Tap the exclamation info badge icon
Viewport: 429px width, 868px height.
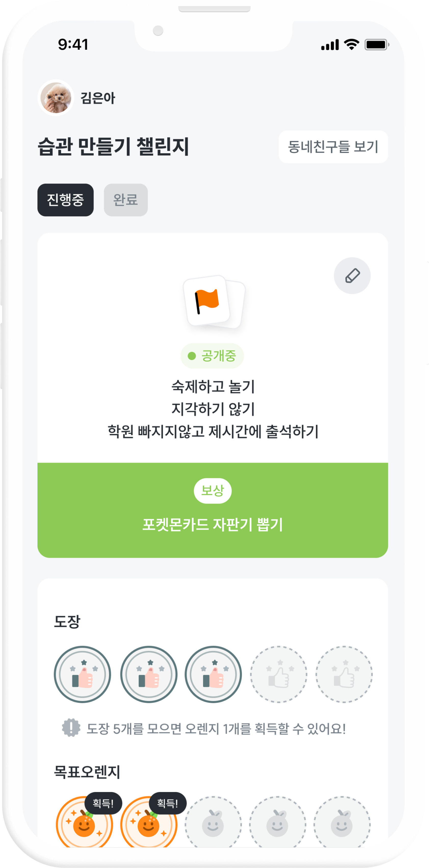[71, 728]
